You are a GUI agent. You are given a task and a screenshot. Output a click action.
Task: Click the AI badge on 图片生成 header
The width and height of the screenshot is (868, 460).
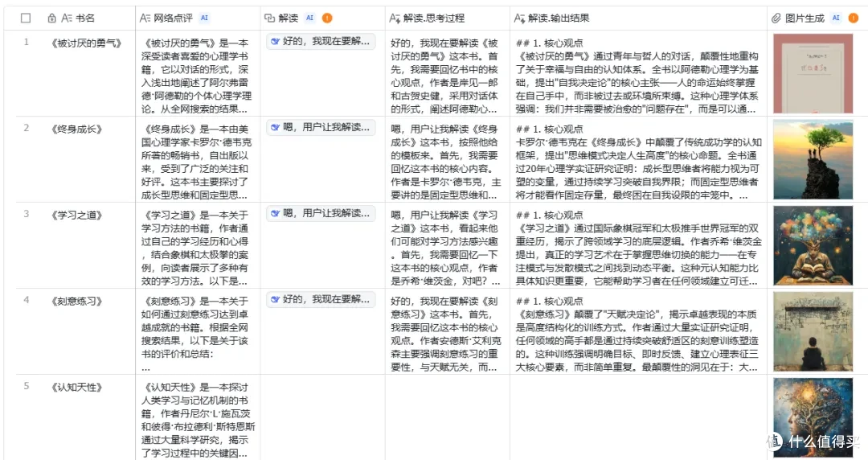[836, 18]
